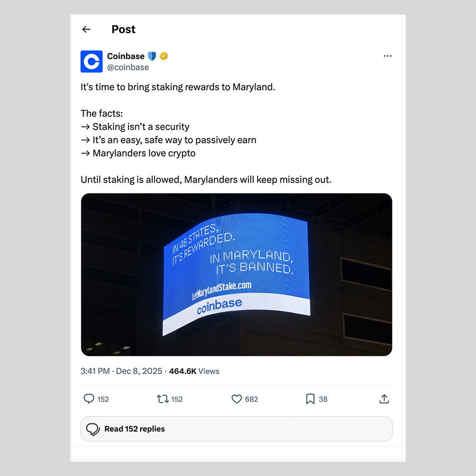Click the blue shield badge beside Coinbase
The width and height of the screenshot is (476, 476).
[152, 56]
